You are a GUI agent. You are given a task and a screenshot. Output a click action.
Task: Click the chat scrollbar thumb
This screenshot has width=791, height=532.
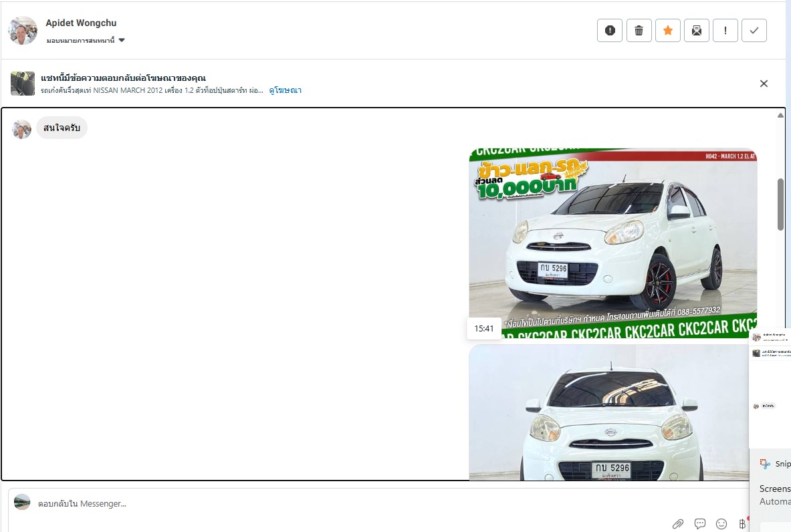[x=780, y=205]
